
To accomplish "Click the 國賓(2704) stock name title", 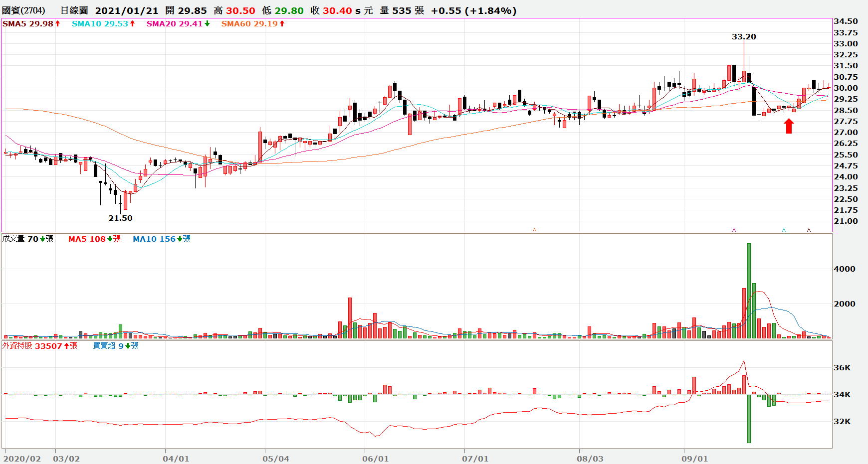I will click(x=23, y=10).
